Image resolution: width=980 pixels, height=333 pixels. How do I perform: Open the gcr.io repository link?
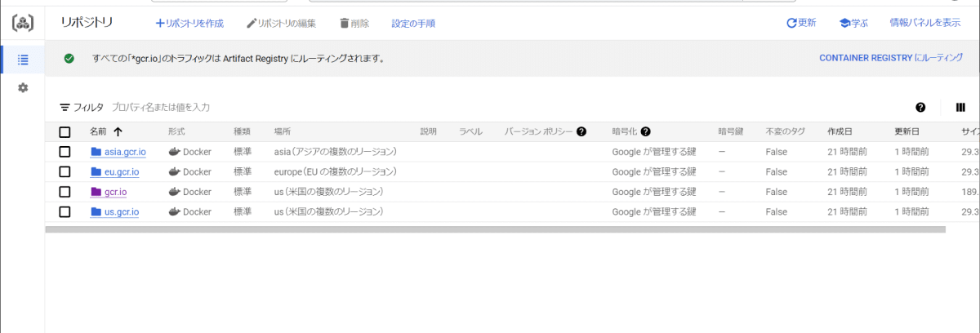coord(116,192)
